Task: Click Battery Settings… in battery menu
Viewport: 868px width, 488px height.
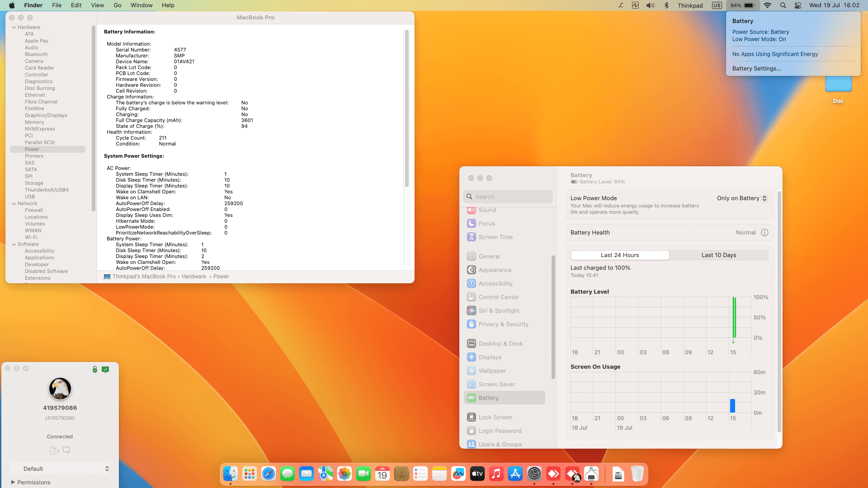Action: coord(756,69)
